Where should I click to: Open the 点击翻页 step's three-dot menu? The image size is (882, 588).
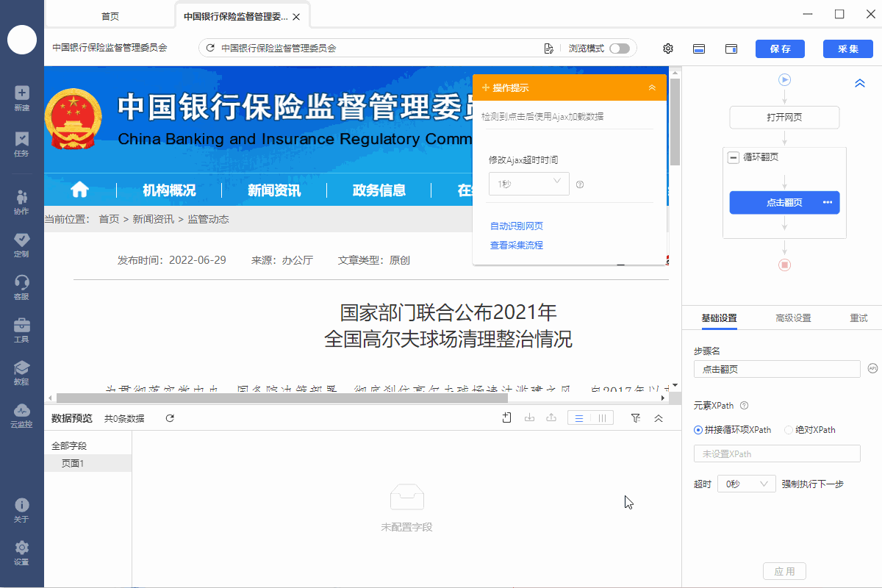828,203
